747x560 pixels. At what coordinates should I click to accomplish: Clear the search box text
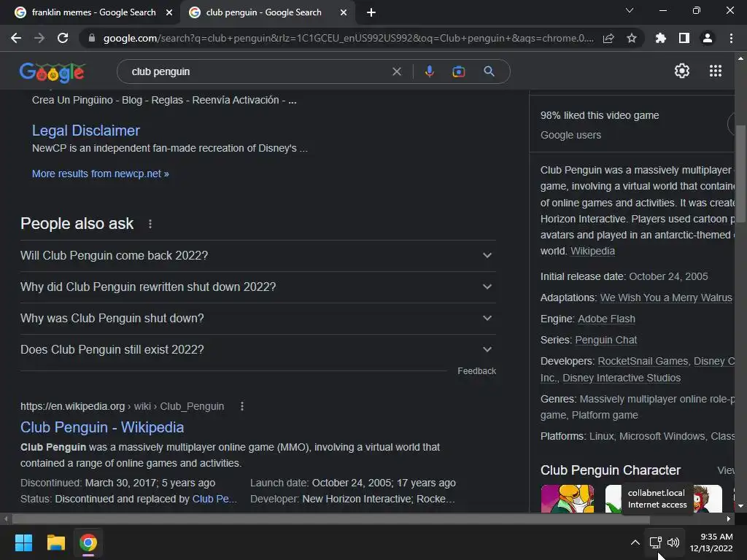(x=396, y=71)
